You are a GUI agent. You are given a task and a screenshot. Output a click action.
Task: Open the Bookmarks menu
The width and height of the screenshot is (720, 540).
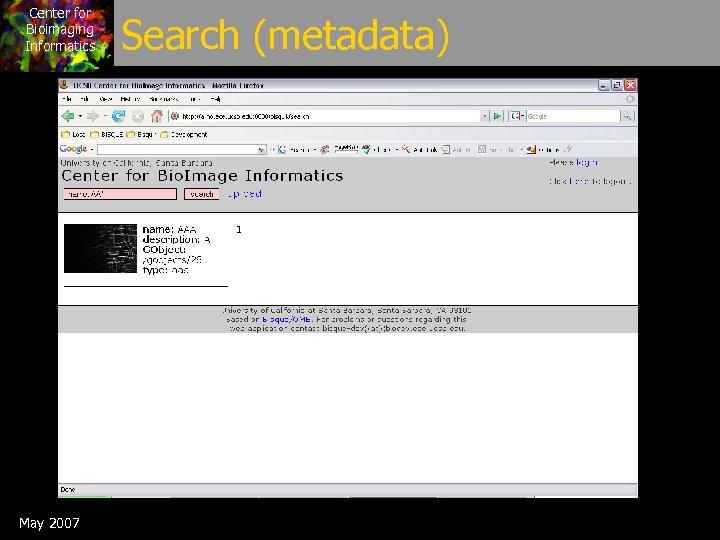pos(163,99)
